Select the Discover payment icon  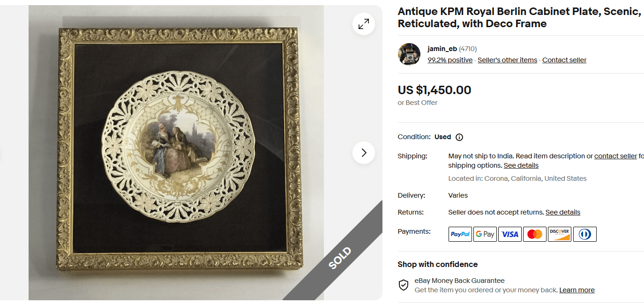click(x=559, y=234)
